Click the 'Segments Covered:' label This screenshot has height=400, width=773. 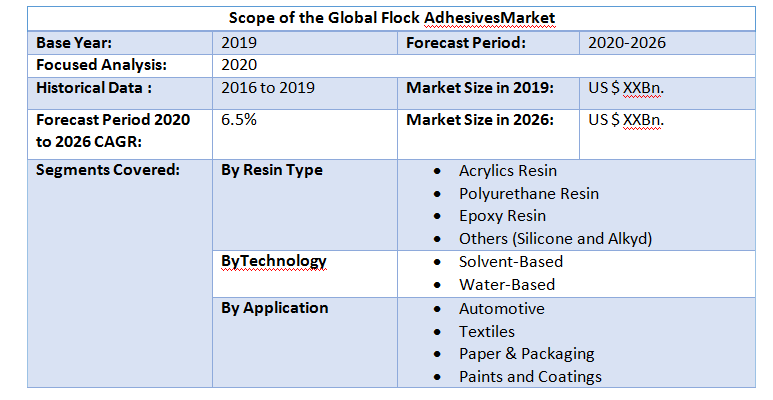(x=107, y=170)
